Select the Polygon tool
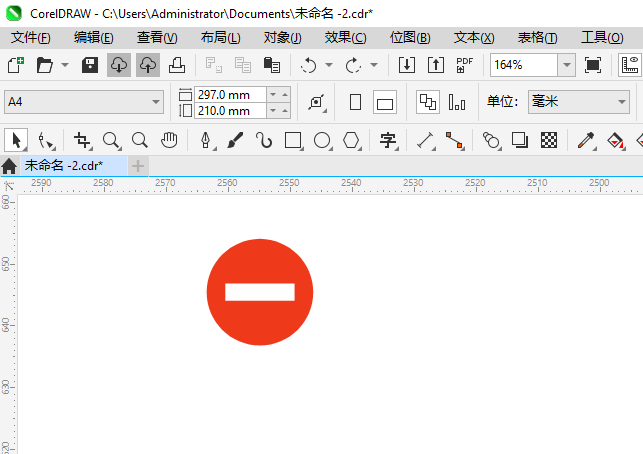 (x=351, y=140)
